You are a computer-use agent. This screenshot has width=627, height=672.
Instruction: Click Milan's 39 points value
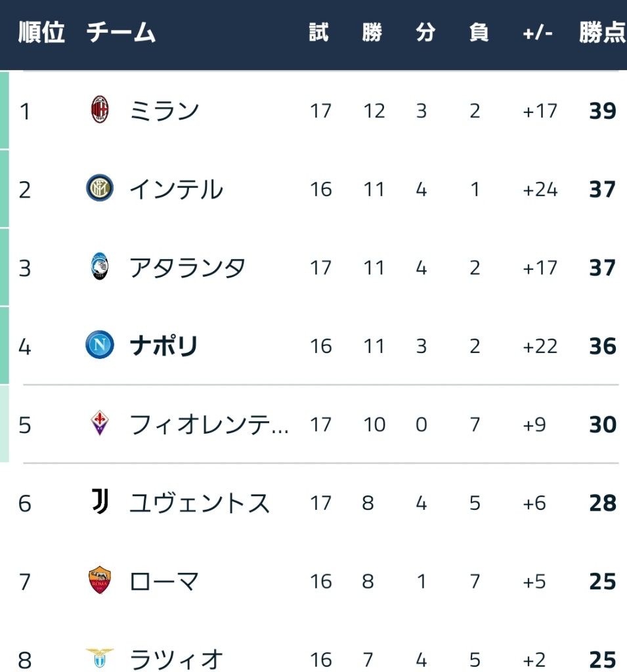point(602,111)
